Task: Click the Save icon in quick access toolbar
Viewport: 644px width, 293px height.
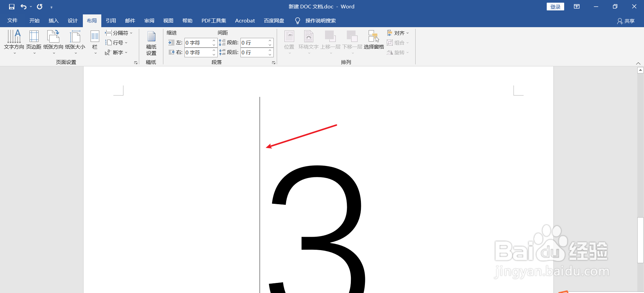Action: [12, 7]
